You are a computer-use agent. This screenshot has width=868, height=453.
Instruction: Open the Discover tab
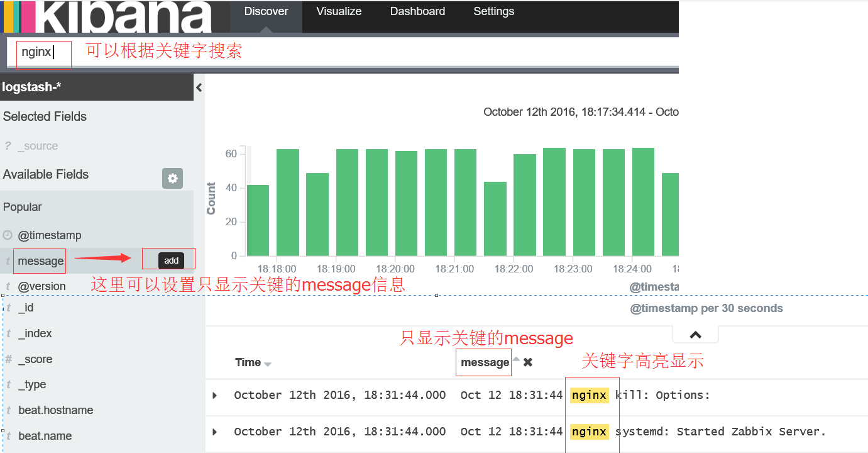click(266, 11)
